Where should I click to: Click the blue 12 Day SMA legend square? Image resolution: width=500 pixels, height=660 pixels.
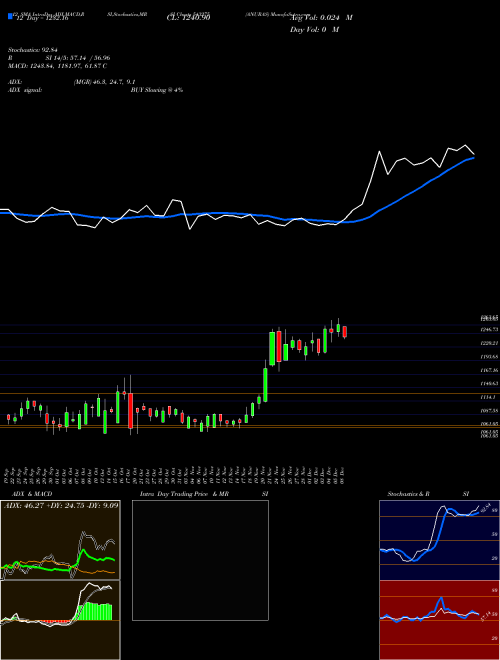point(10,17)
